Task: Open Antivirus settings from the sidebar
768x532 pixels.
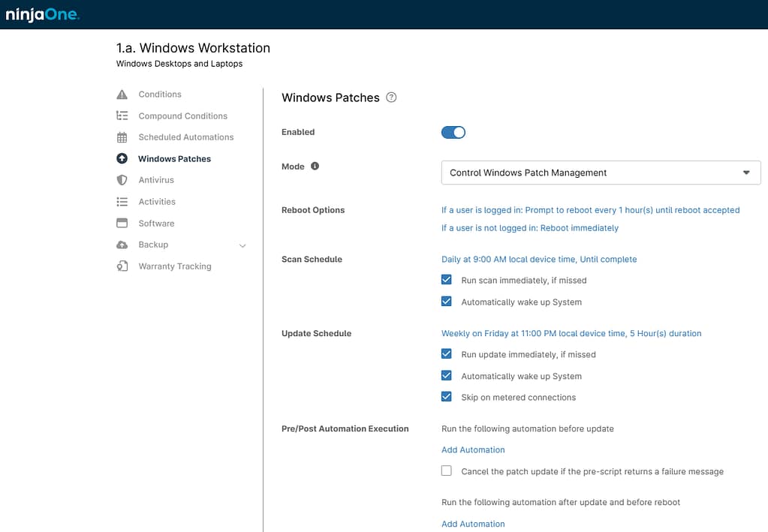Action: pos(157,180)
